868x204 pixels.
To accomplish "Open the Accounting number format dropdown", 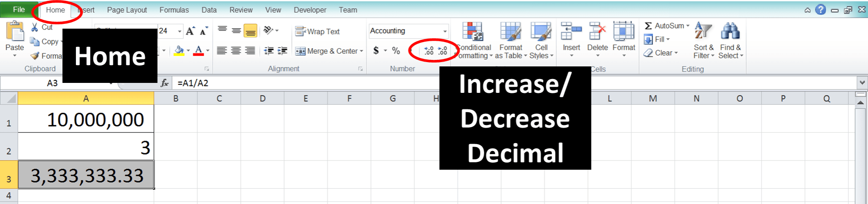I will click(445, 31).
